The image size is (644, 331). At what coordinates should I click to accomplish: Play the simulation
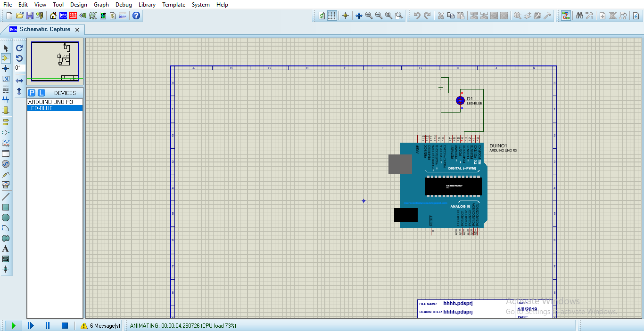[14, 325]
